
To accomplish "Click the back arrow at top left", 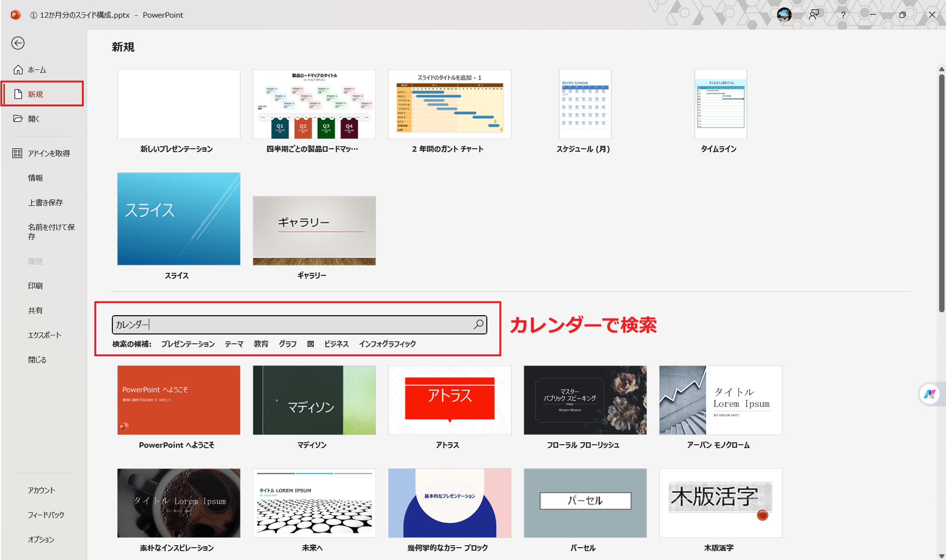I will coord(18,43).
